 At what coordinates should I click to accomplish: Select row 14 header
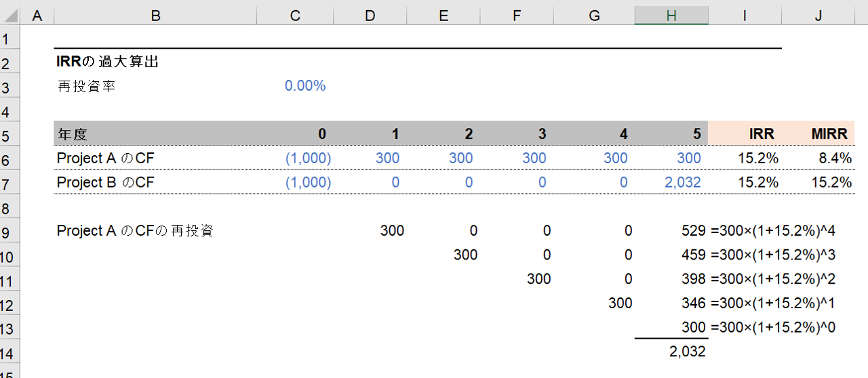point(10,352)
